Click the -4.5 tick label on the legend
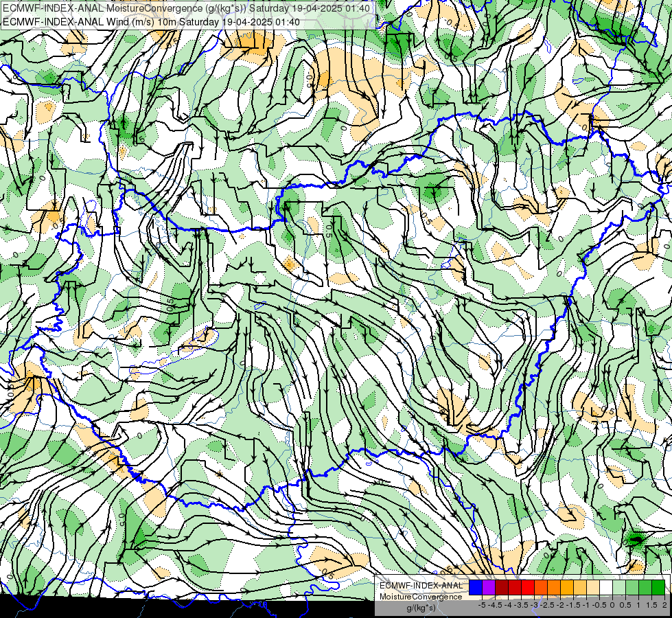672x618 pixels. (x=495, y=605)
